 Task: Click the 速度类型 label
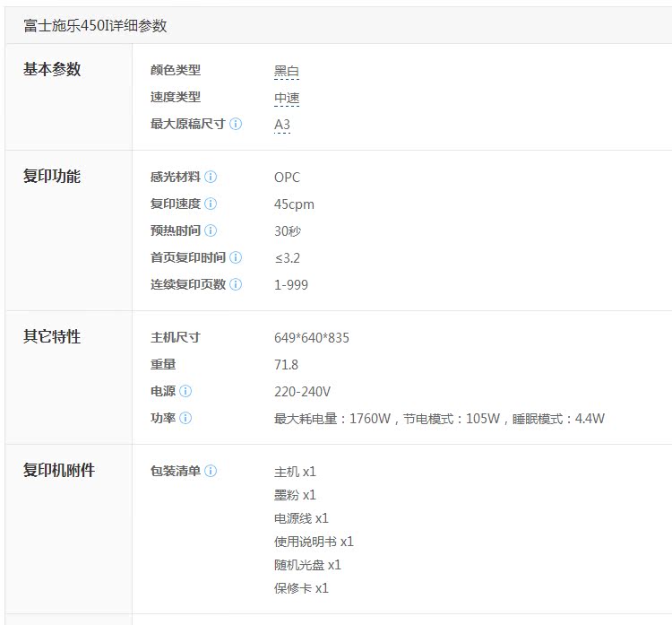click(x=176, y=97)
